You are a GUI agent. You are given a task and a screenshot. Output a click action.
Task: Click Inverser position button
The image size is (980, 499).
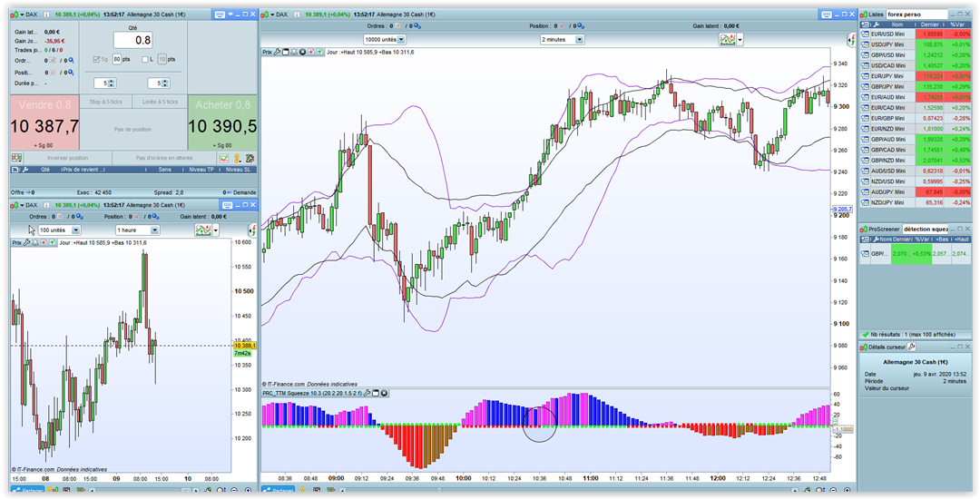(67, 158)
